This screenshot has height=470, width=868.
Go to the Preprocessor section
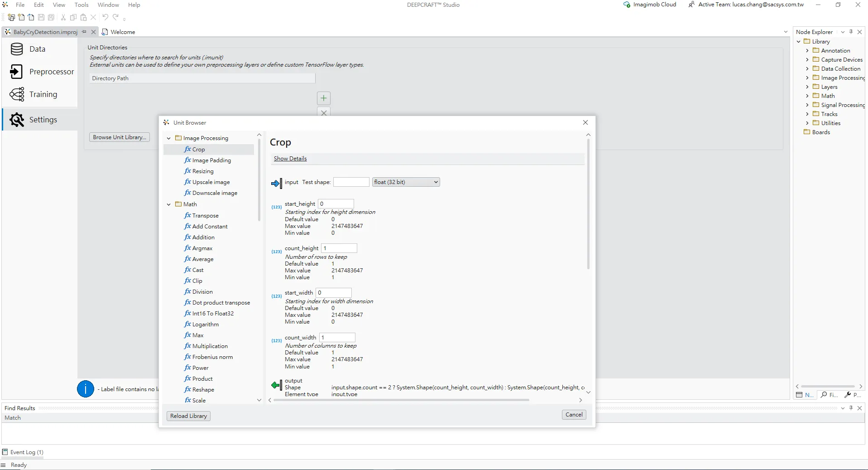[x=51, y=72]
